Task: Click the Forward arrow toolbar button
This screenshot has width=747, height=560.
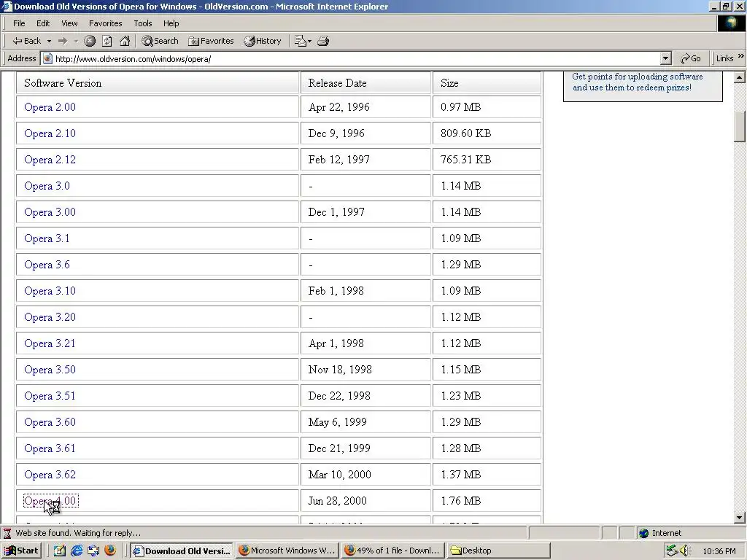Action: pos(63,41)
